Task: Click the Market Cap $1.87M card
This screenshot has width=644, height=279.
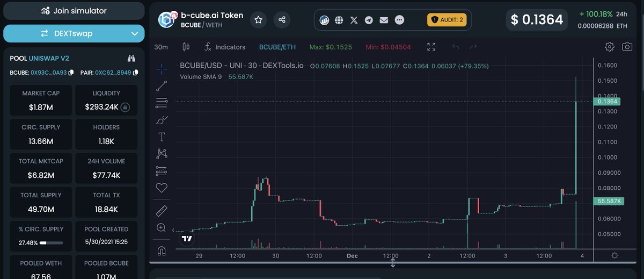Action: coord(41,100)
